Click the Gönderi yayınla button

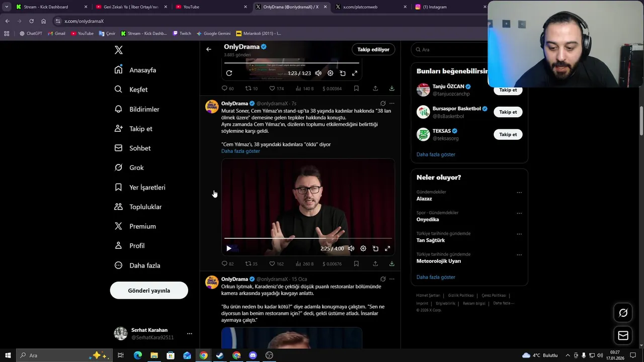click(x=149, y=291)
